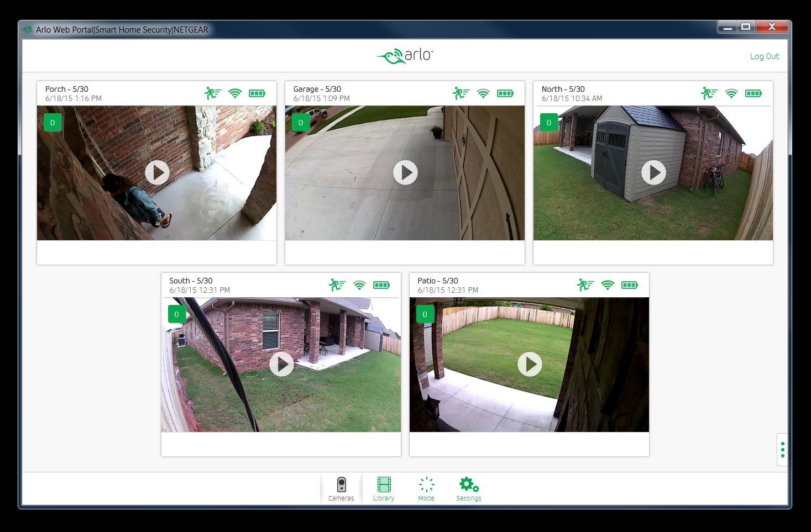Click the Garage camera recording count badge
811x532 pixels.
coord(301,123)
